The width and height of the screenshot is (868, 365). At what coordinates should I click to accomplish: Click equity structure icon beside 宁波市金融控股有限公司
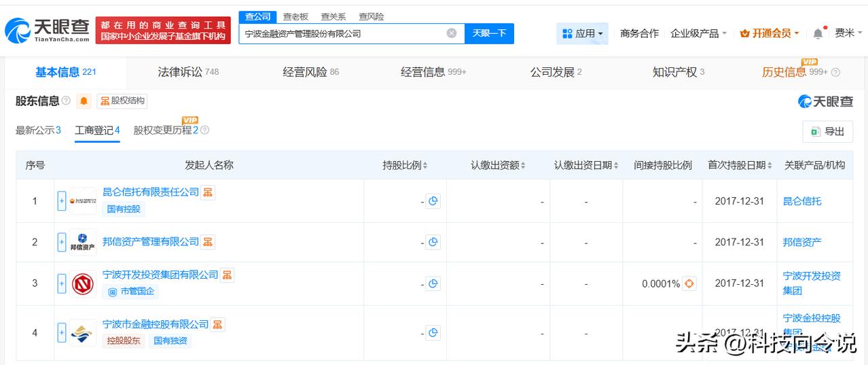(217, 324)
